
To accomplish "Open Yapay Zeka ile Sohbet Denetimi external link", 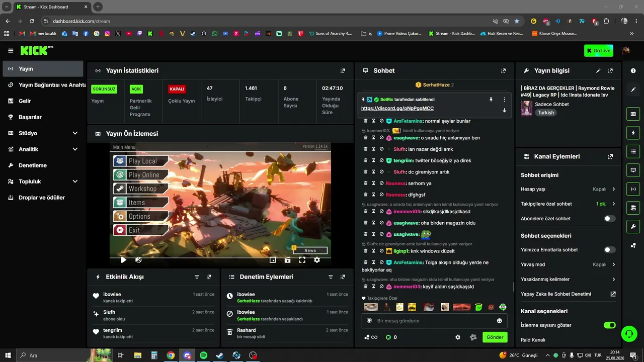I will [613, 294].
